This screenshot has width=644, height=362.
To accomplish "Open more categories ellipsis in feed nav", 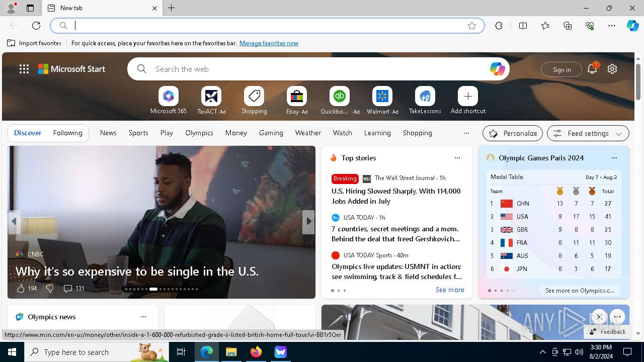I will tap(466, 133).
